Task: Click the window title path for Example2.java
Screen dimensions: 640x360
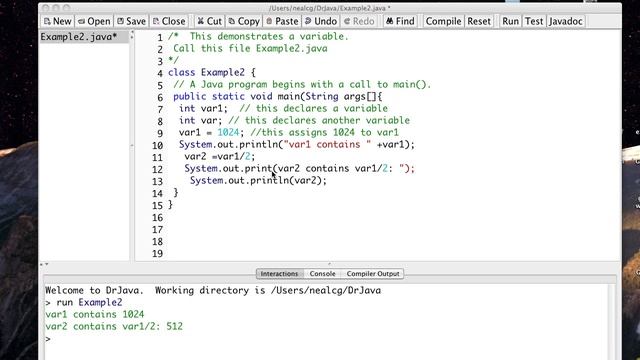Action: [329, 8]
